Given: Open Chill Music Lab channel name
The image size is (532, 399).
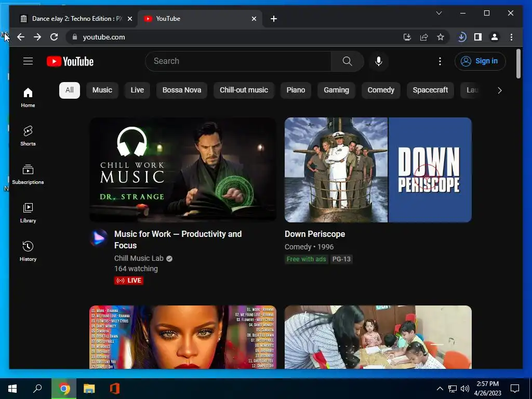Looking at the screenshot, I should click(x=139, y=258).
